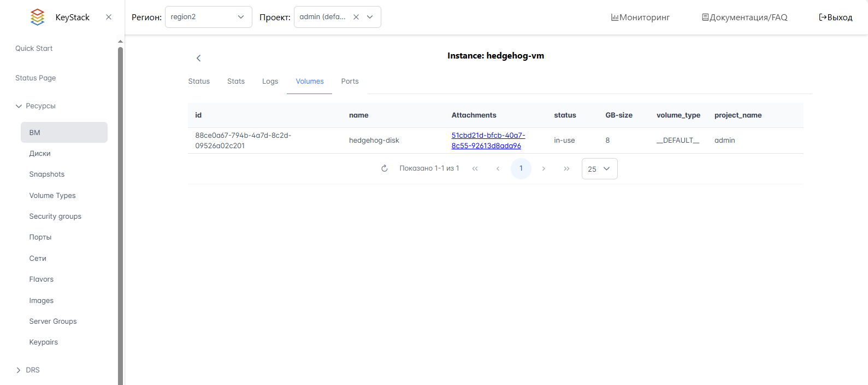Select Security groups in the sidebar

click(55, 217)
